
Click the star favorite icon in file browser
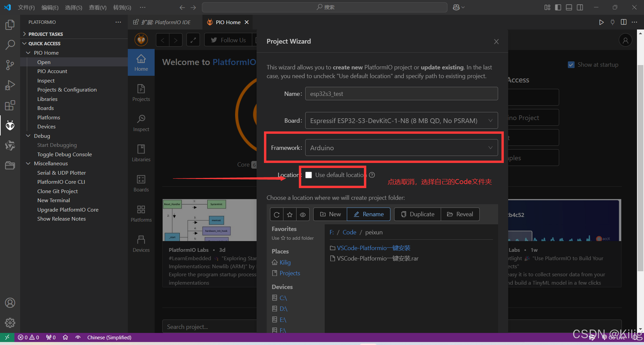pyautogui.click(x=290, y=215)
